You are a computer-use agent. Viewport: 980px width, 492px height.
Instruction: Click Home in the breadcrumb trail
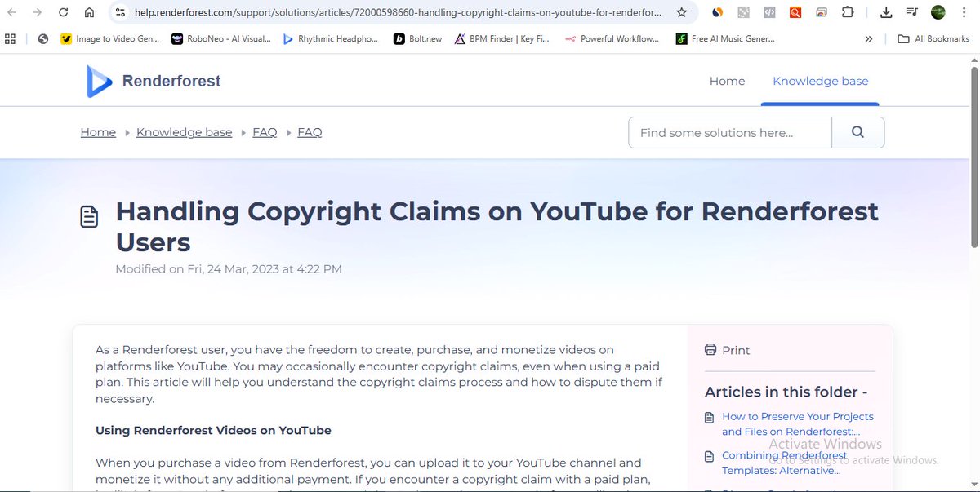tap(98, 132)
